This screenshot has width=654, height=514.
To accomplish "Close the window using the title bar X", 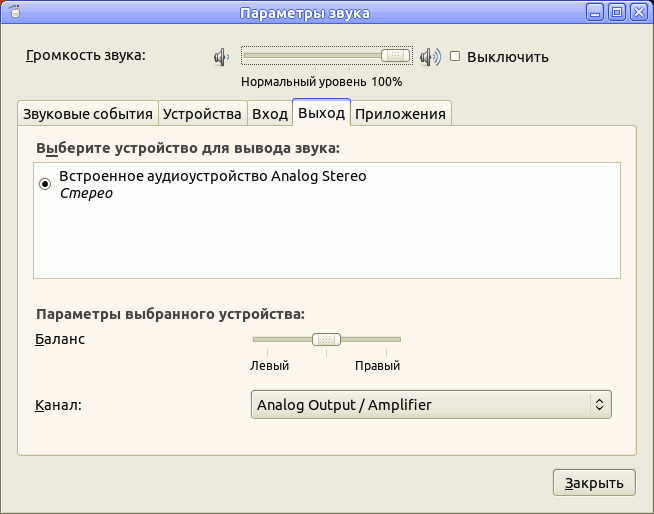I will [637, 12].
